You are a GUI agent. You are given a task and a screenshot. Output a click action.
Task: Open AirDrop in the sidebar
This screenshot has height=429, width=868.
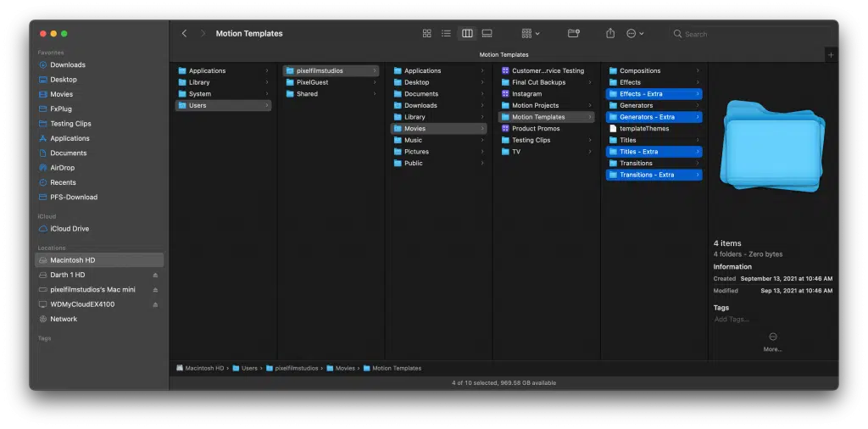[x=62, y=168]
